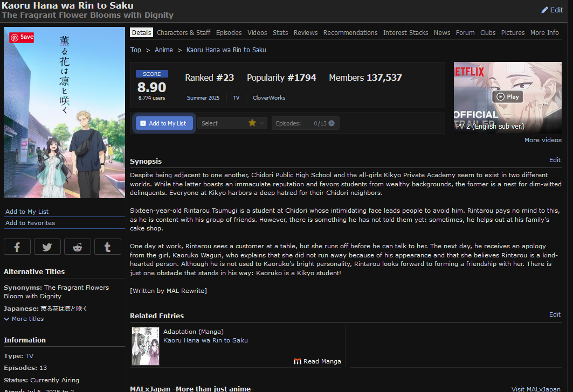Click Edit next to the Synopsis heading
This screenshot has height=392, width=573.
point(555,160)
